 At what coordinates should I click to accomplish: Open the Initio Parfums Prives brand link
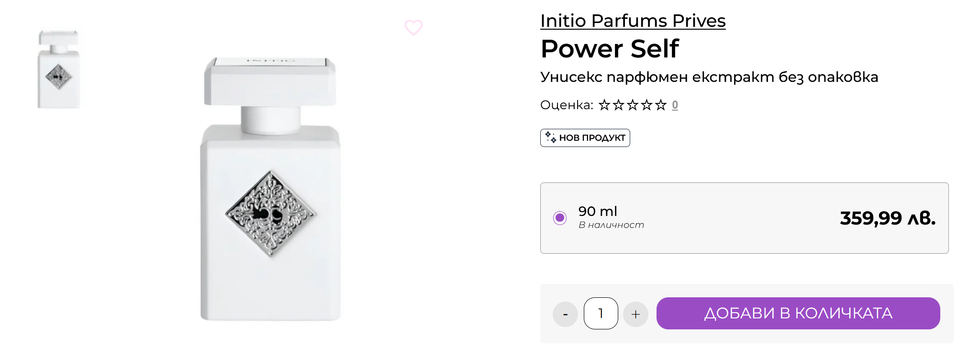coord(633,21)
